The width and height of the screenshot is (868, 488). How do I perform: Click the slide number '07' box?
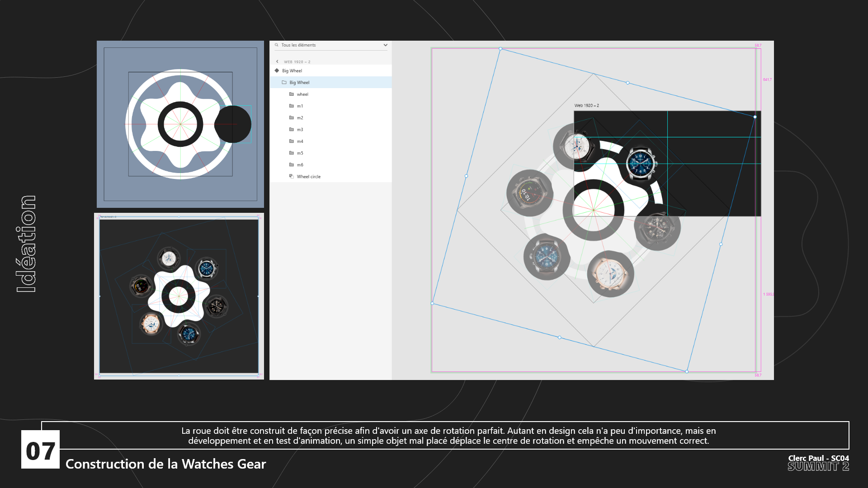(40, 450)
